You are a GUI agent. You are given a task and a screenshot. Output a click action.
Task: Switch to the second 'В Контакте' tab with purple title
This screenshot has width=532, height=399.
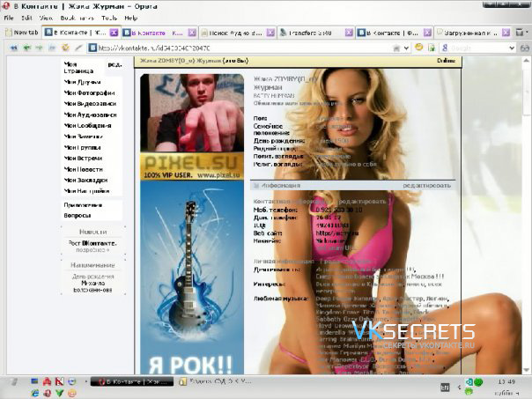coord(159,33)
